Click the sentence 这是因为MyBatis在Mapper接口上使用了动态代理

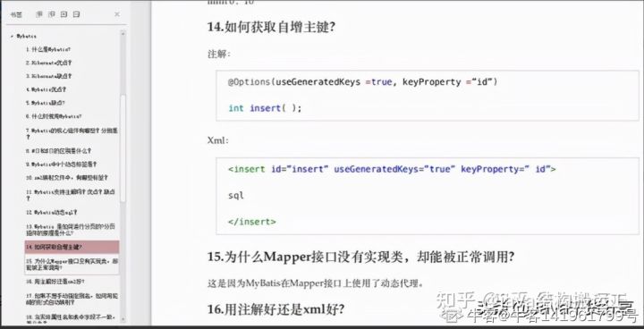[316, 283]
